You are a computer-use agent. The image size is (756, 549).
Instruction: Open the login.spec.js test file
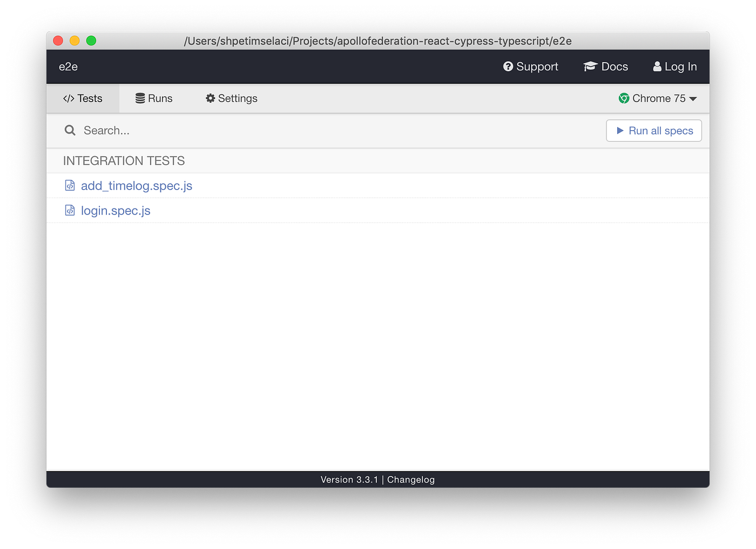tap(115, 210)
